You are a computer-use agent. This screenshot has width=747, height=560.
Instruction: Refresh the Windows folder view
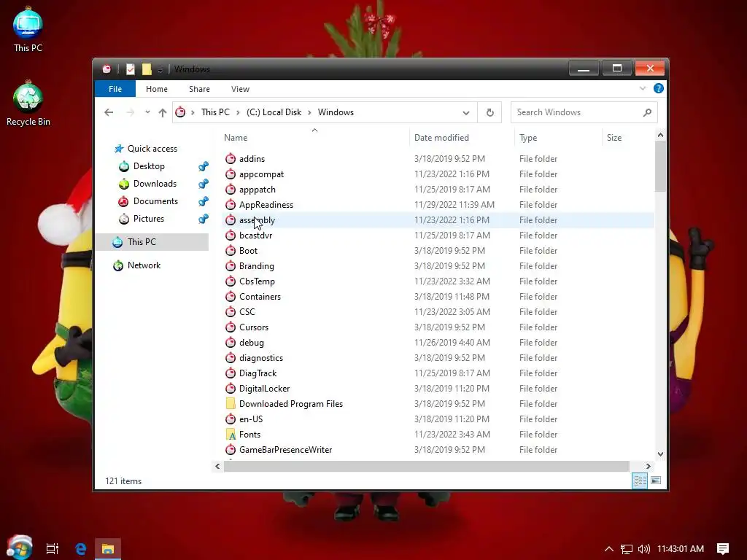point(489,113)
